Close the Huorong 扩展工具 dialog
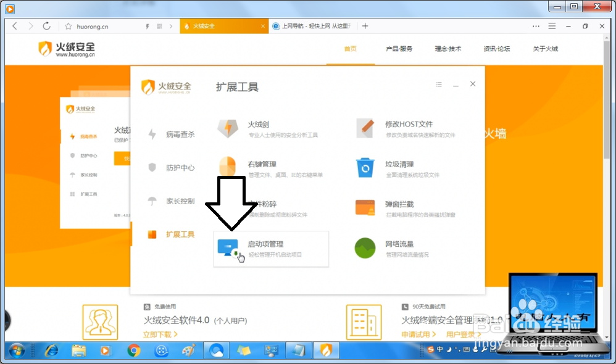The width and height of the screenshot is (616, 364). coord(473,84)
